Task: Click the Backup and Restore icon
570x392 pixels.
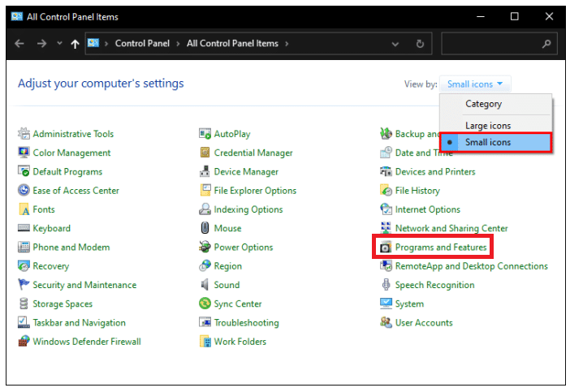Action: (386, 134)
